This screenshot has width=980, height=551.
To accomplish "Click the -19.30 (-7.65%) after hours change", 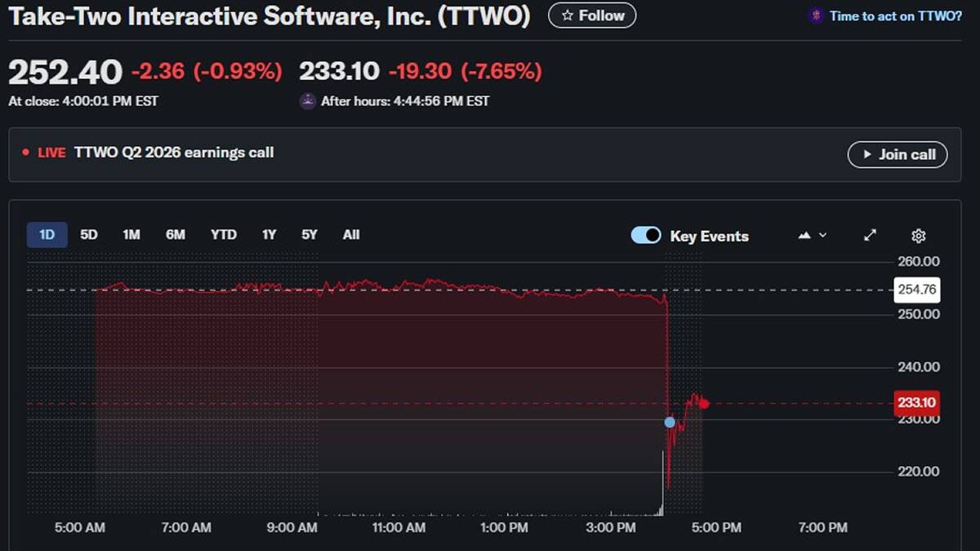I will 465,72.
